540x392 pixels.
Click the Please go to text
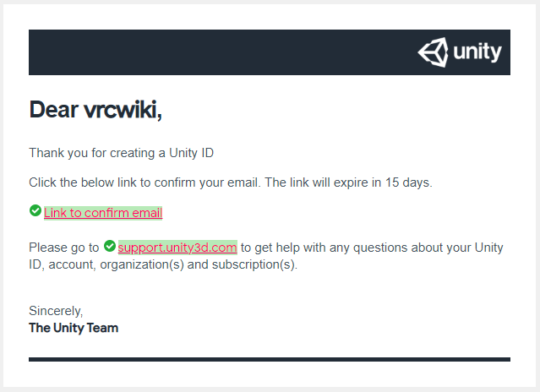[x=63, y=248]
